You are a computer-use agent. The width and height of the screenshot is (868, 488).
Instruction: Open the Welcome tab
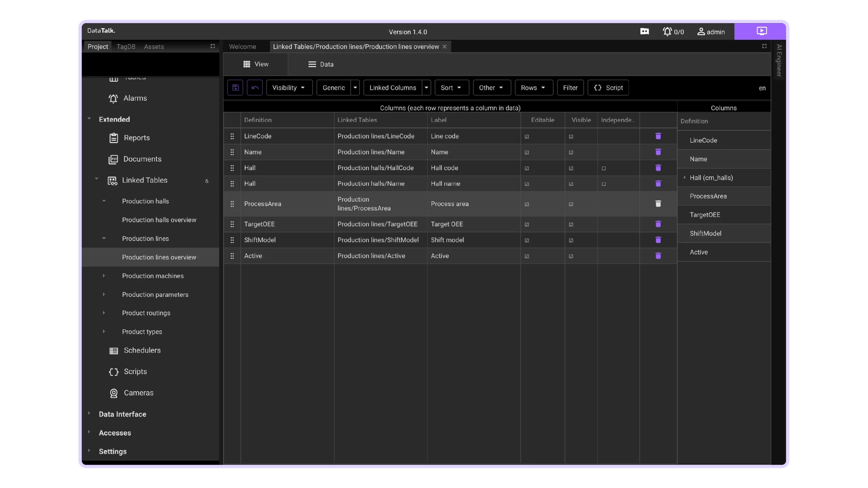point(242,47)
